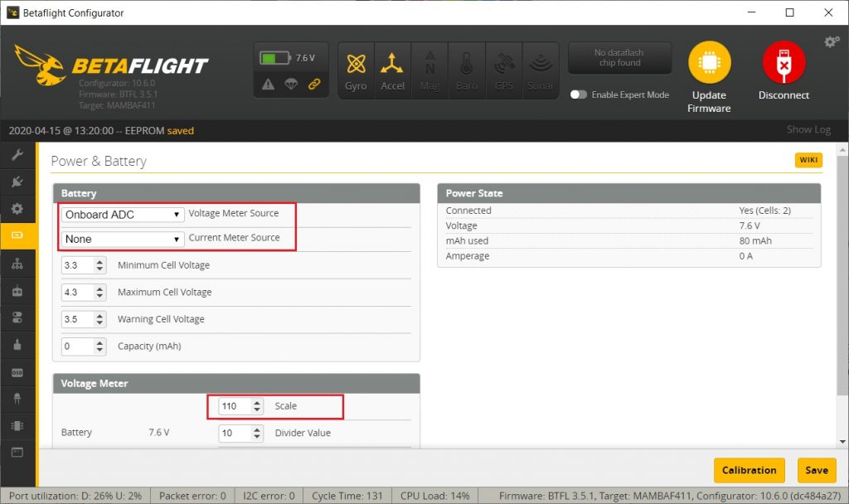
Task: Click the Show Log link
Action: pyautogui.click(x=808, y=129)
